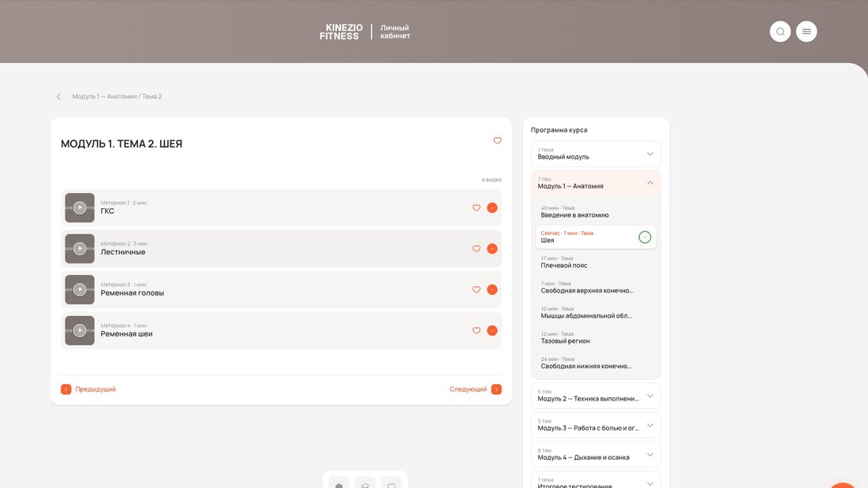The image size is (868, 488).
Task: Click the "4 видео" counter text
Action: 492,180
